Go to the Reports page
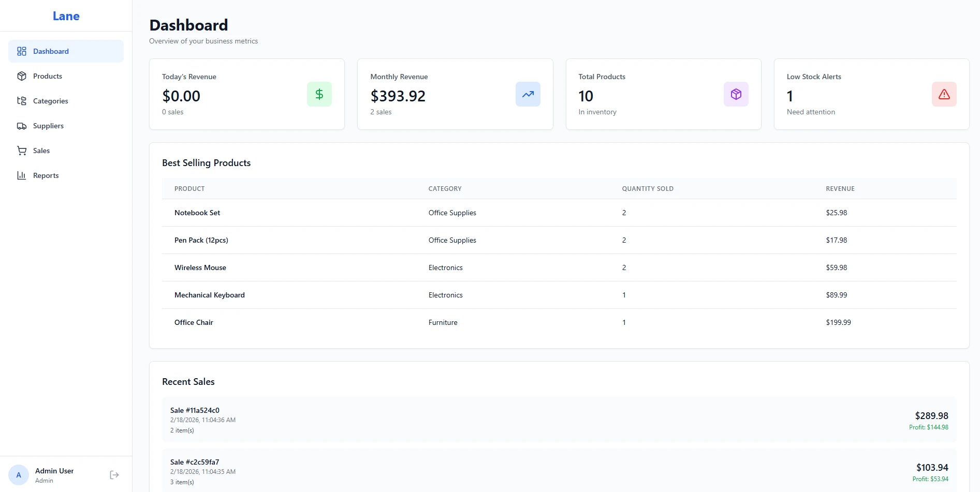Viewport: 980px width, 492px height. (46, 175)
